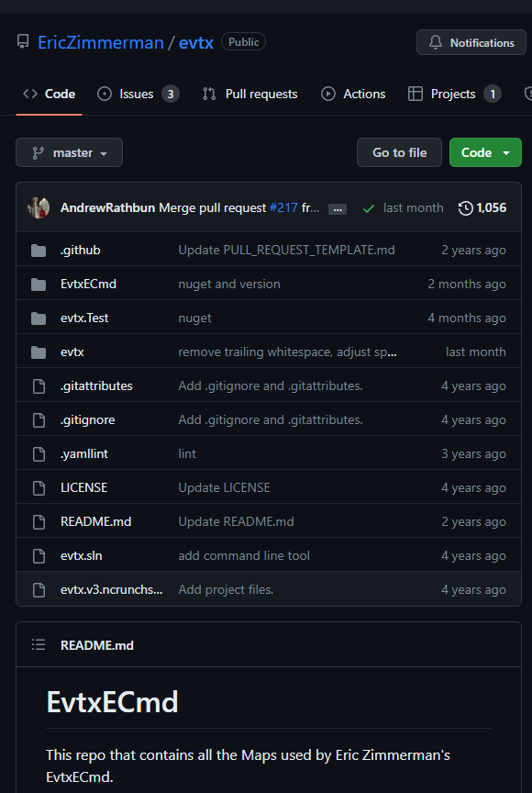
Task: Click the Issues circle-dot icon
Action: click(105, 94)
